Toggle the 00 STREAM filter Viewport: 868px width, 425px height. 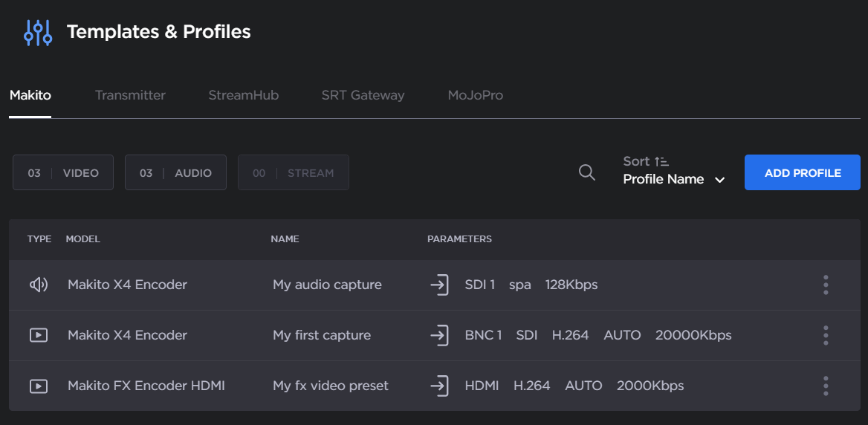[293, 172]
